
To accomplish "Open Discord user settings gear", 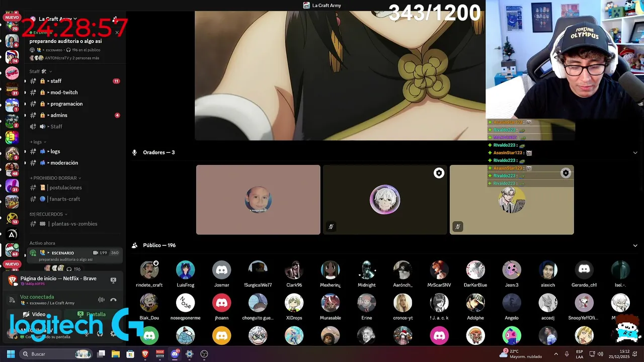I will (x=113, y=333).
